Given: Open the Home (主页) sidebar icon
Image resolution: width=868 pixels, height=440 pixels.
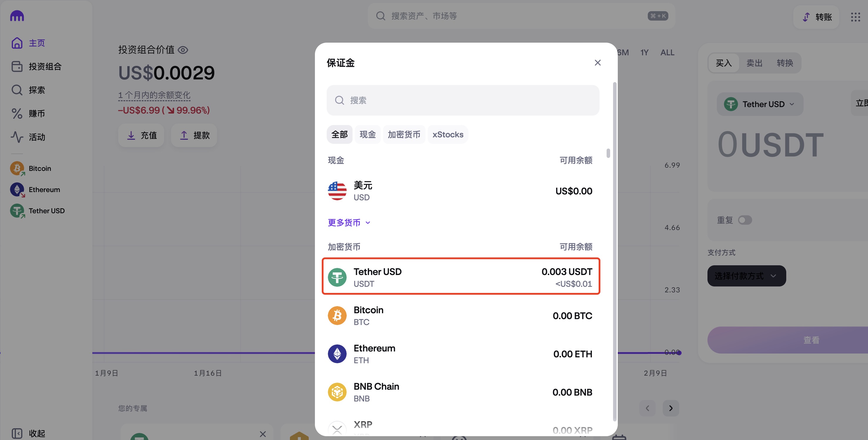Looking at the screenshot, I should pyautogui.click(x=17, y=43).
